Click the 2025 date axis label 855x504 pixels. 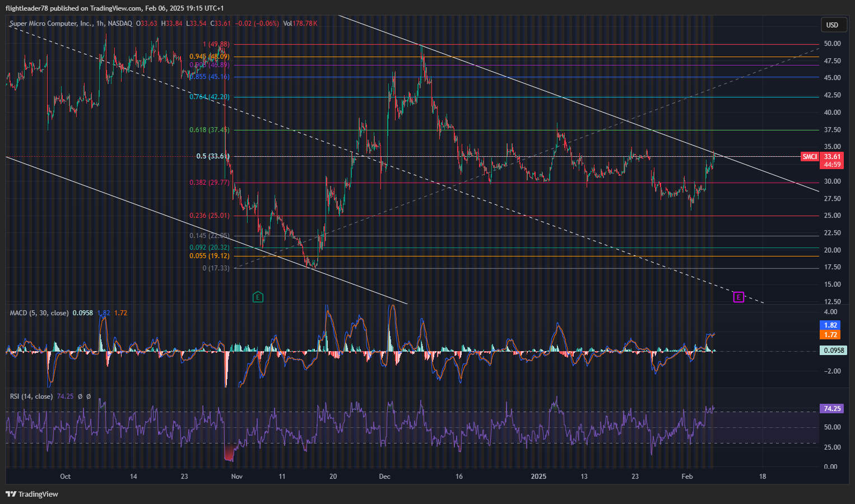(538, 477)
